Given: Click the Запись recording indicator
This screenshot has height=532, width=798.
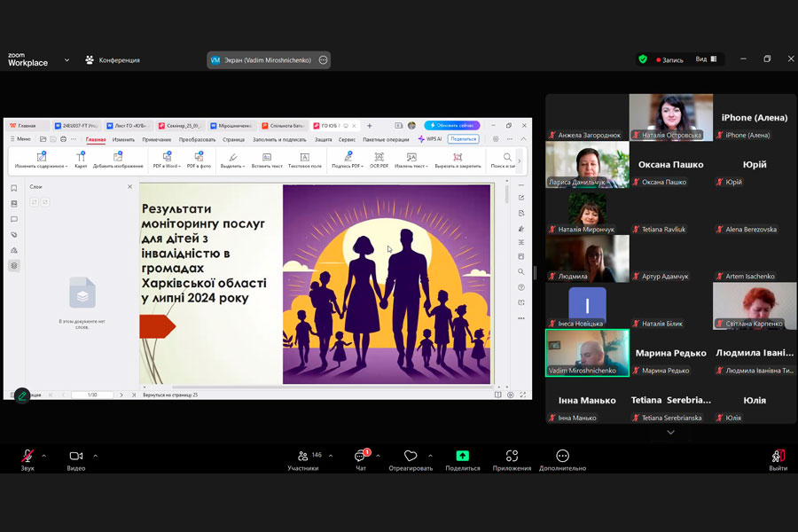Looking at the screenshot, I should click(x=669, y=60).
